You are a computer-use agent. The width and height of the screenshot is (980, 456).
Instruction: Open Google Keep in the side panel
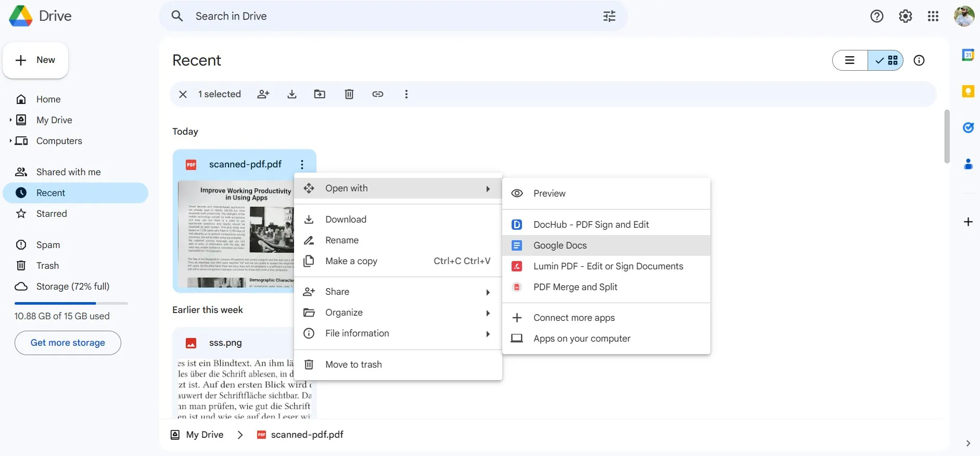coord(968,92)
